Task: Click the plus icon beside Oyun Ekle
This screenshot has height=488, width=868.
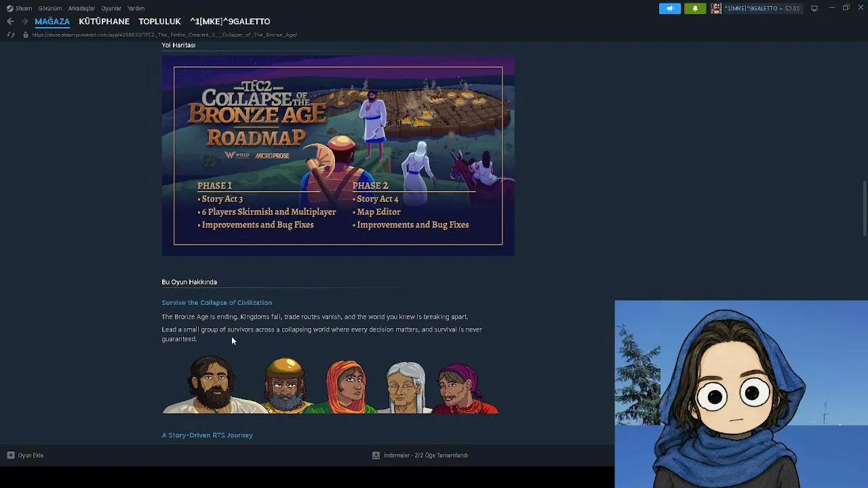Action: point(10,455)
